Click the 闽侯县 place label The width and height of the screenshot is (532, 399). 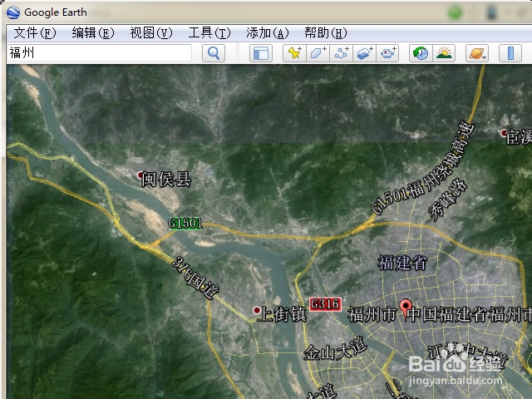coord(166,180)
